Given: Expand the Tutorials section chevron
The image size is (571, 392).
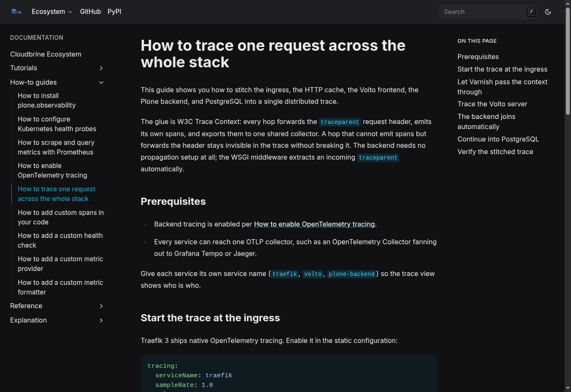Looking at the screenshot, I should coord(101,68).
